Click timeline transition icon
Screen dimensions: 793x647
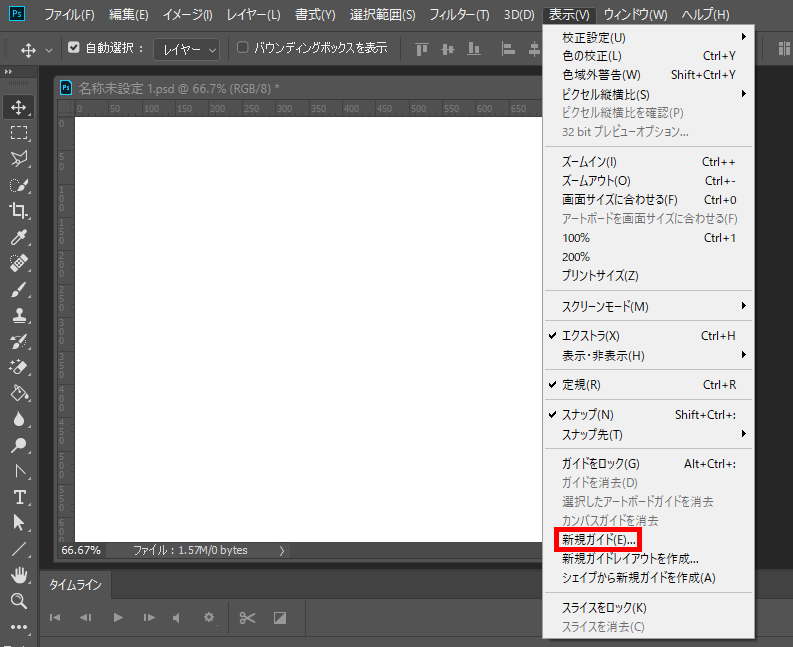click(280, 618)
